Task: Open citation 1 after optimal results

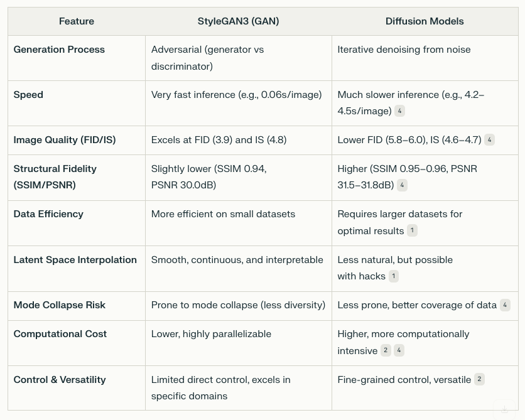Action: point(412,230)
